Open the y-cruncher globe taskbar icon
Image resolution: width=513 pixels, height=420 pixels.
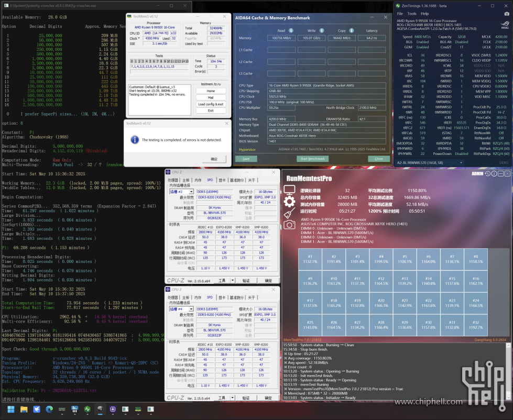tap(100, 409)
